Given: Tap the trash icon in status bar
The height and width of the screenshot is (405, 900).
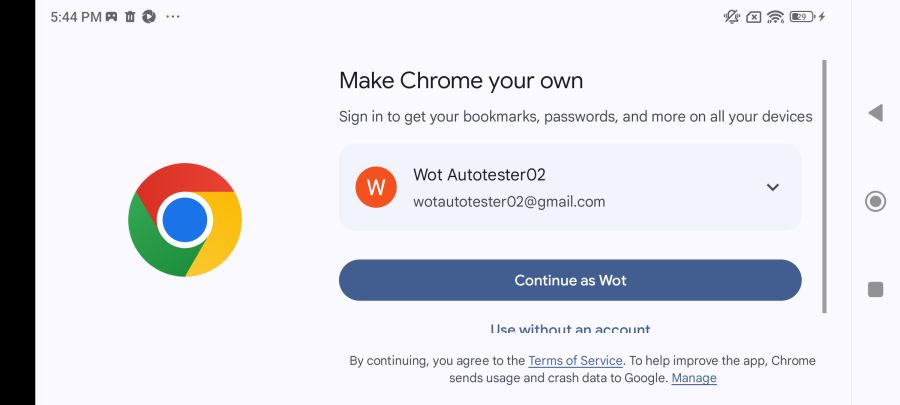Looking at the screenshot, I should [x=130, y=17].
